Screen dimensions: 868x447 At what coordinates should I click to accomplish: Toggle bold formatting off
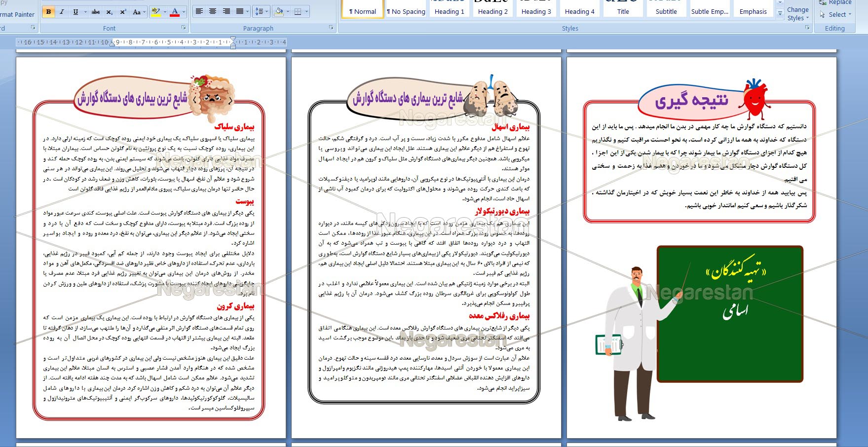pyautogui.click(x=48, y=12)
